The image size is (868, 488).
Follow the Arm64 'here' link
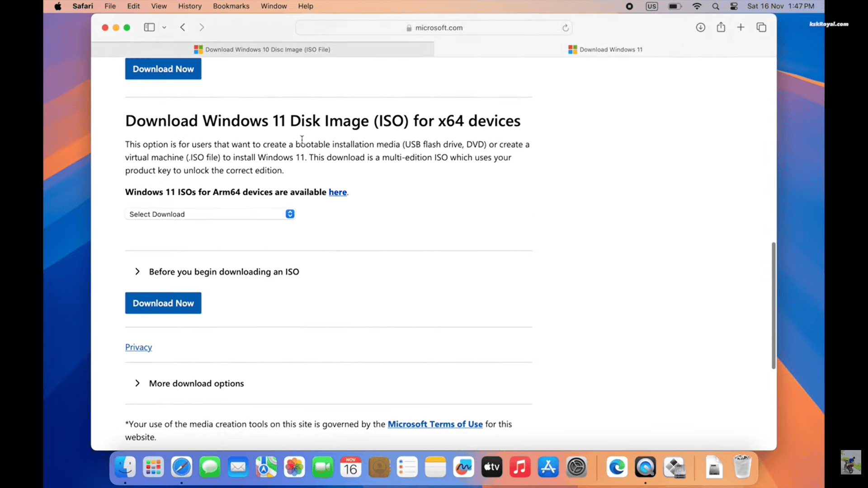pos(338,192)
